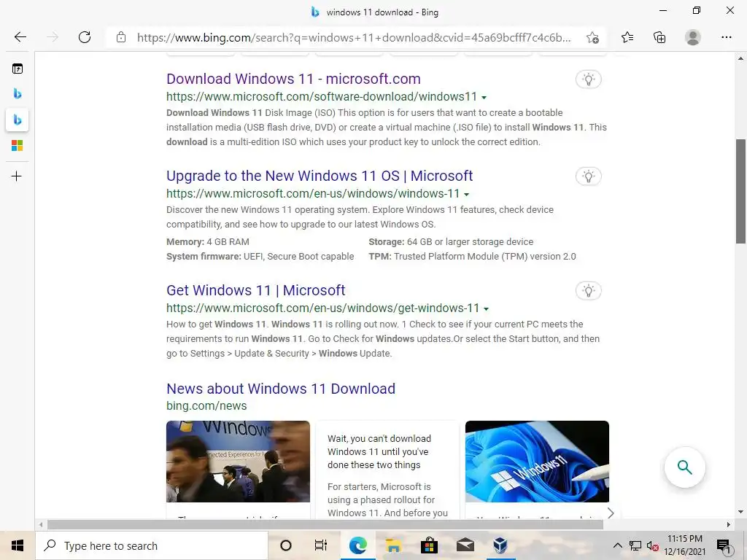The image size is (747, 560).
Task: Open VirtualBox from taskbar
Action: pyautogui.click(x=500, y=545)
